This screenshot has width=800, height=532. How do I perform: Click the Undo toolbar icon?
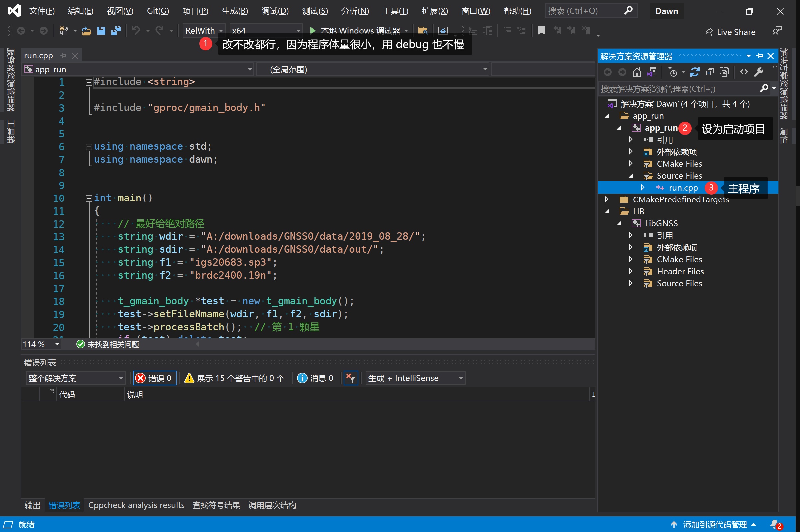coord(136,31)
